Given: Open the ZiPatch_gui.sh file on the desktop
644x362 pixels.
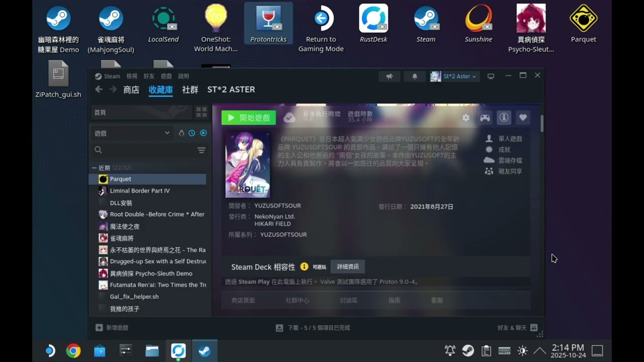Looking at the screenshot, I should pos(58,79).
